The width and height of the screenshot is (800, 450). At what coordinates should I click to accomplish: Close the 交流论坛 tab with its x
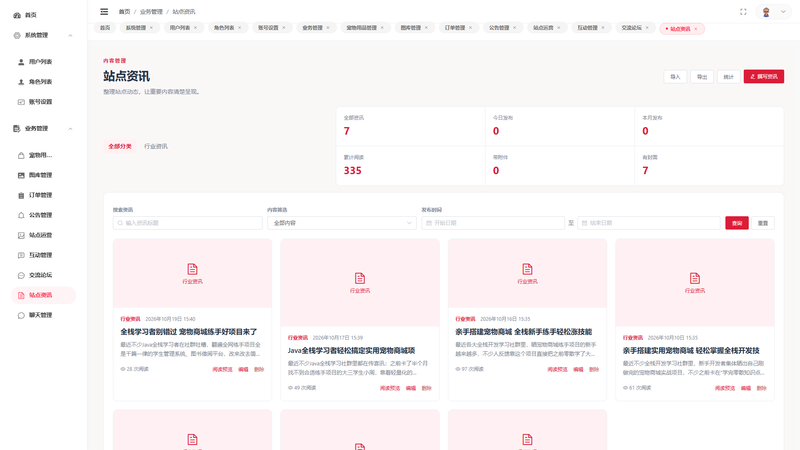pos(647,28)
